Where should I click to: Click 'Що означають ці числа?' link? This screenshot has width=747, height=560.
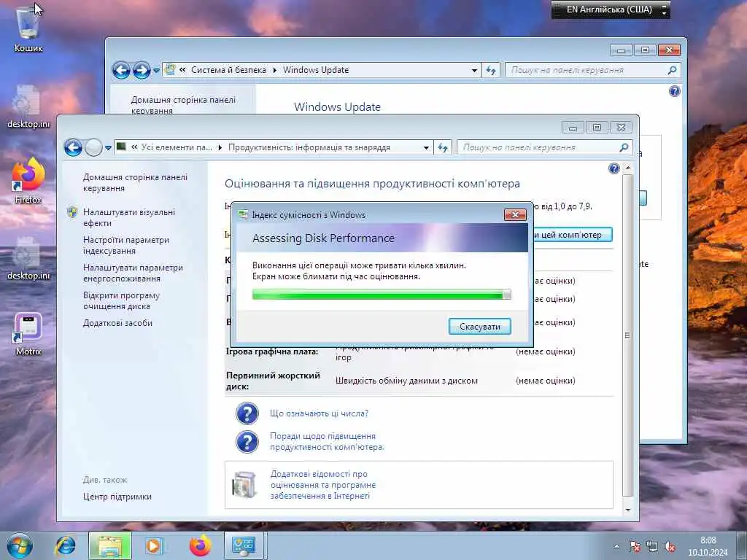(x=319, y=413)
